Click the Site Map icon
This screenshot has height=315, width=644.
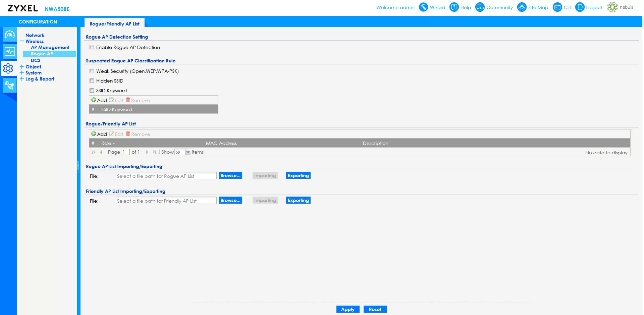pos(522,7)
